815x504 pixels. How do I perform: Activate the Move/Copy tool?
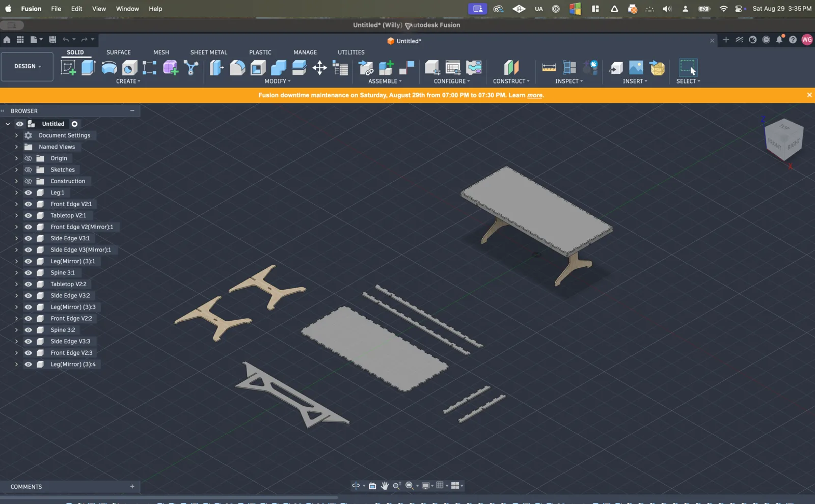[x=319, y=68]
